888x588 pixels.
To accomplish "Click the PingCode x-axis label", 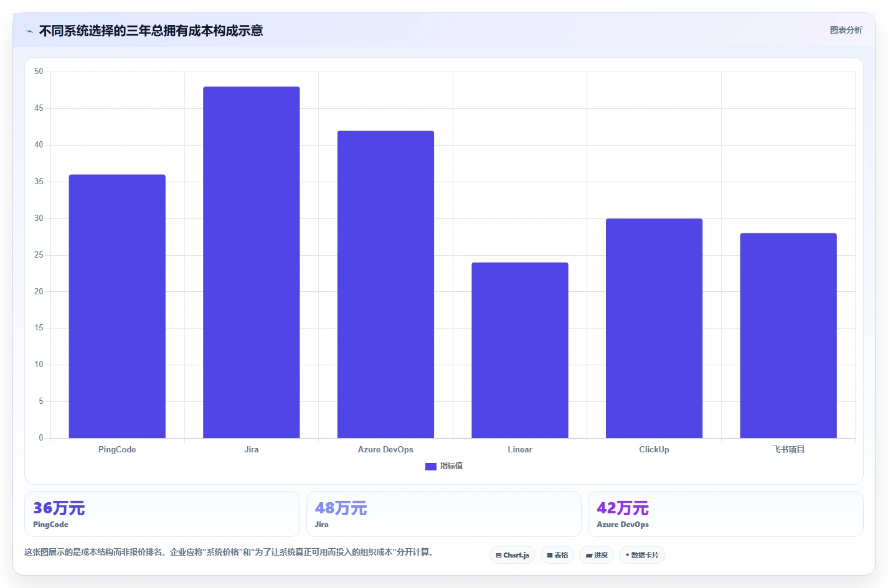I will 117,449.
